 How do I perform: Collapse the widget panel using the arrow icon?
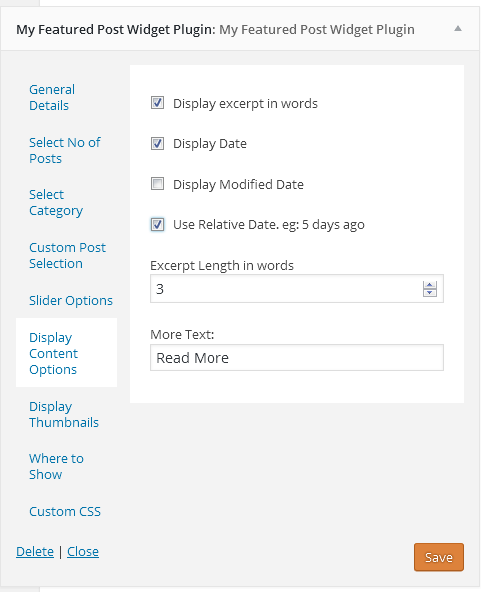click(x=458, y=29)
